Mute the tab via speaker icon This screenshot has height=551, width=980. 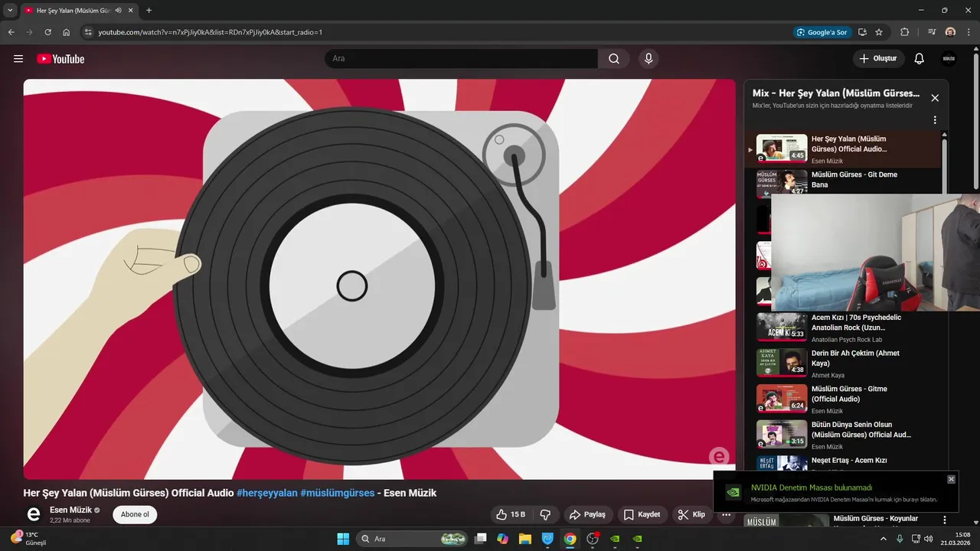coord(118,10)
